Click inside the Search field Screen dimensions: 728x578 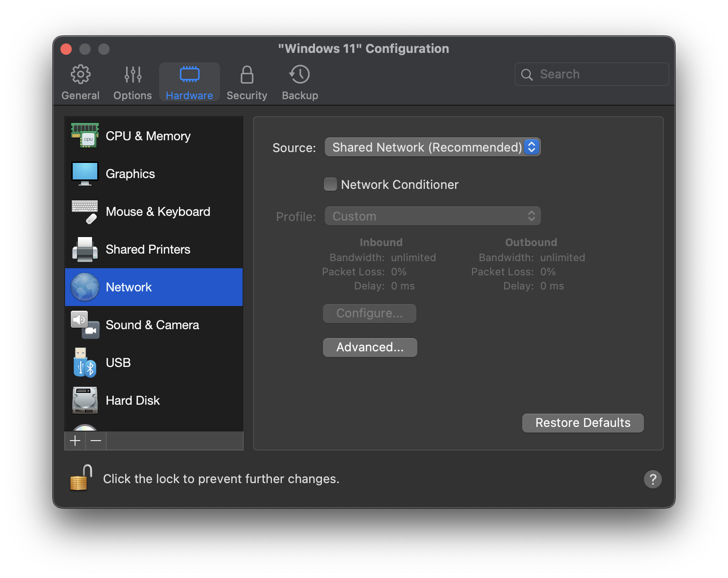[x=591, y=74]
